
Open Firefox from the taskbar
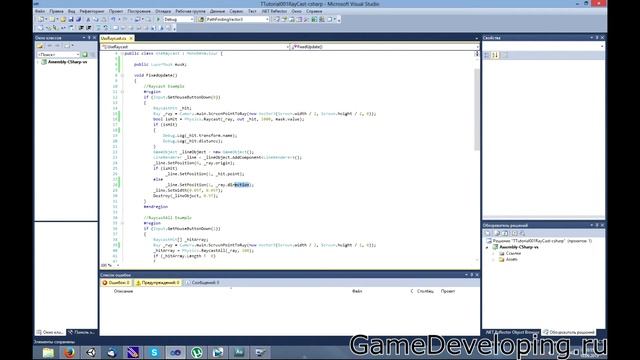tap(69, 352)
